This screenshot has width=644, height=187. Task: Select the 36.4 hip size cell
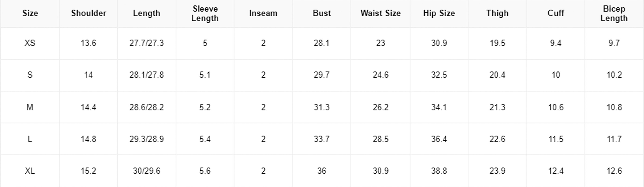coord(439,139)
